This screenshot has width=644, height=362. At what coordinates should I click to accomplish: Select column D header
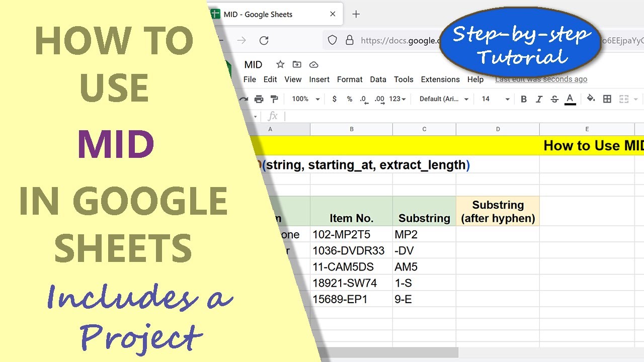498,129
